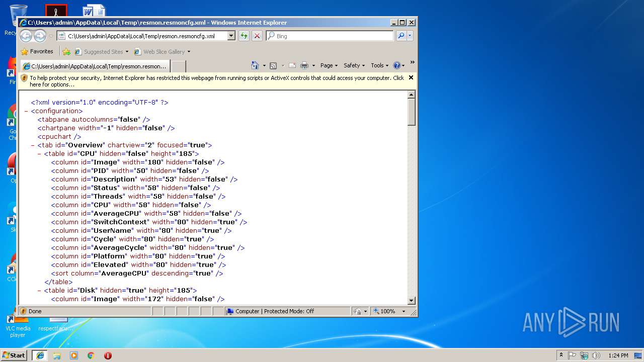Open the Start menu

(14, 355)
